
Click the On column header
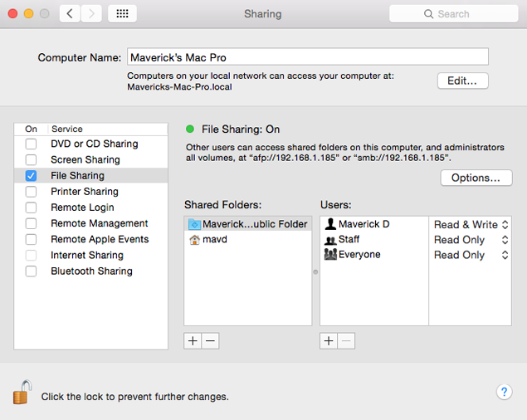click(31, 129)
